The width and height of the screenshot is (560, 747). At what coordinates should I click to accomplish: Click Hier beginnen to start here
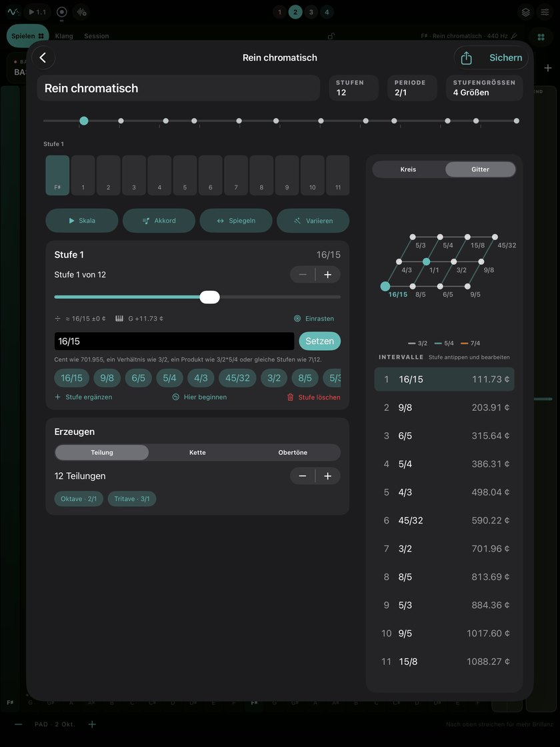199,397
